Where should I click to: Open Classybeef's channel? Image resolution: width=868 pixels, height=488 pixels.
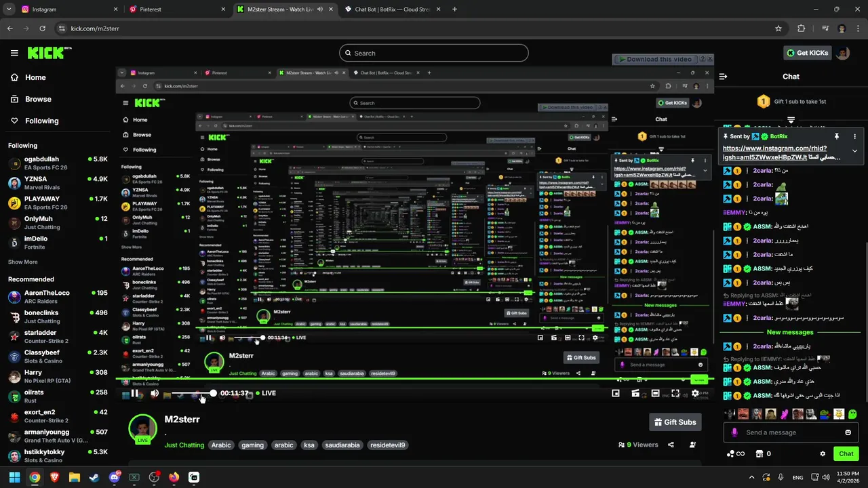pos(58,357)
